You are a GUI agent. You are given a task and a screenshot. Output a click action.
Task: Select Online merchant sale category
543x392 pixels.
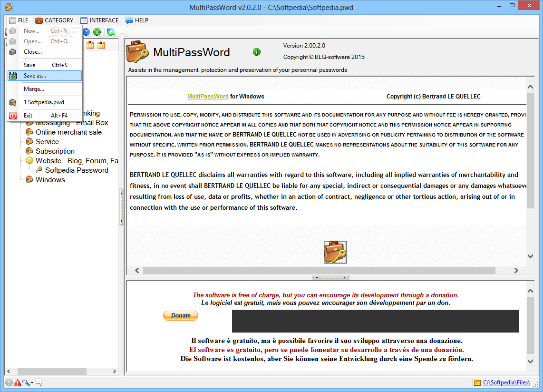pyautogui.click(x=68, y=132)
